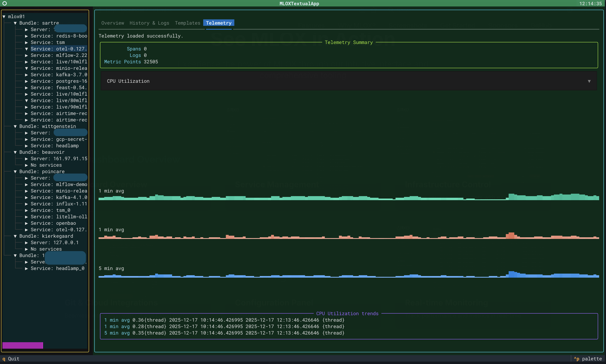Viewport: 606px width, 364px height.
Task: Collapse the otel-0.127 service in sartre
Action: point(26,49)
